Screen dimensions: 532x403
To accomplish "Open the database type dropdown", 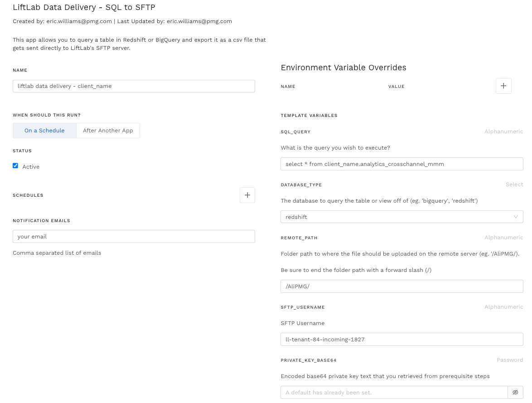I will coord(401,217).
